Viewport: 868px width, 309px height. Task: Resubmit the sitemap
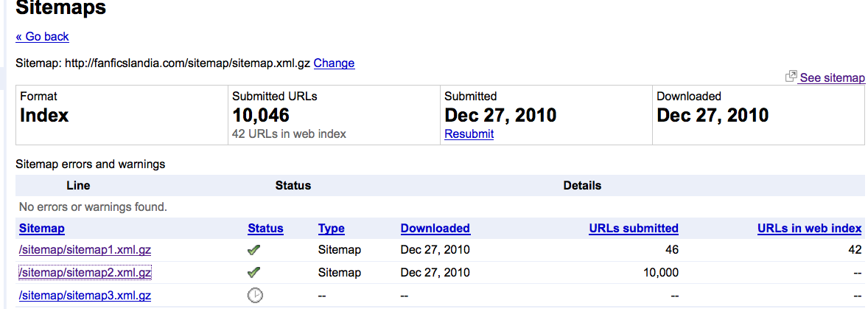point(469,134)
